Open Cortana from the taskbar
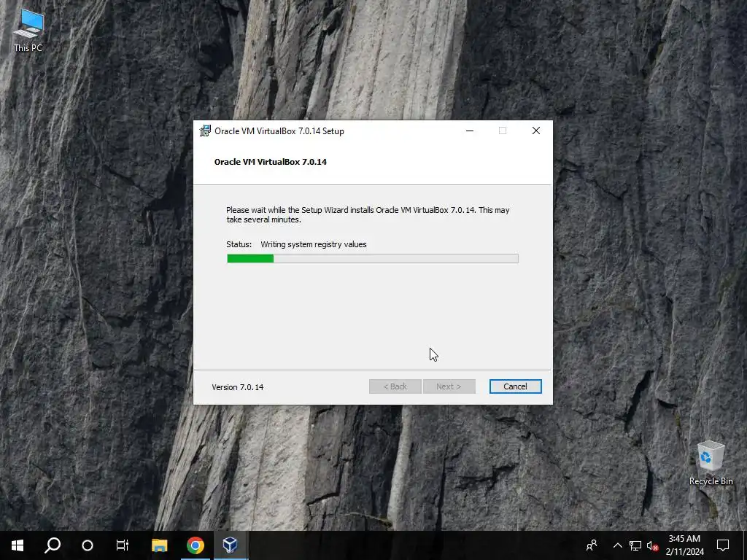Image resolution: width=747 pixels, height=560 pixels. point(88,545)
